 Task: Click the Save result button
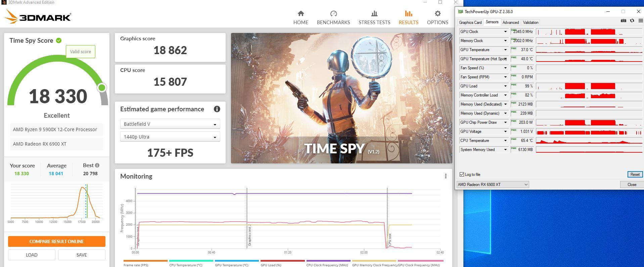[x=82, y=255]
